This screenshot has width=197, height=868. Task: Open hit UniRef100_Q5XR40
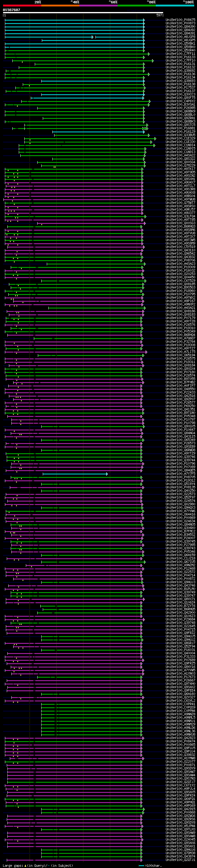click(180, 50)
